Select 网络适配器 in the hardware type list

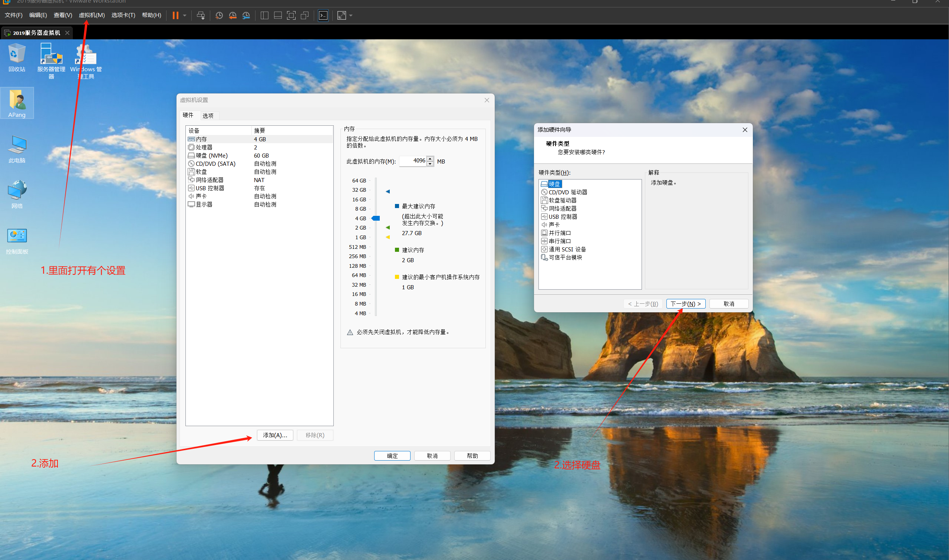click(562, 208)
